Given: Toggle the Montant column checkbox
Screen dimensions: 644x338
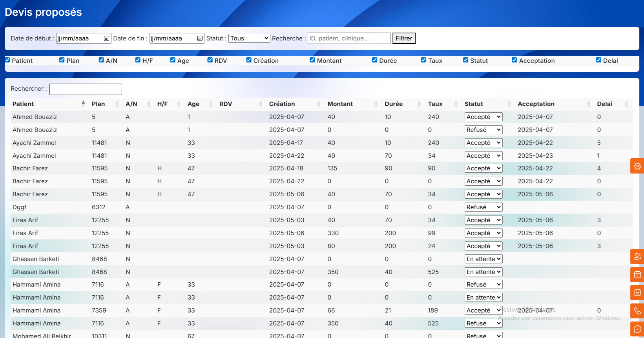Looking at the screenshot, I should tap(312, 60).
